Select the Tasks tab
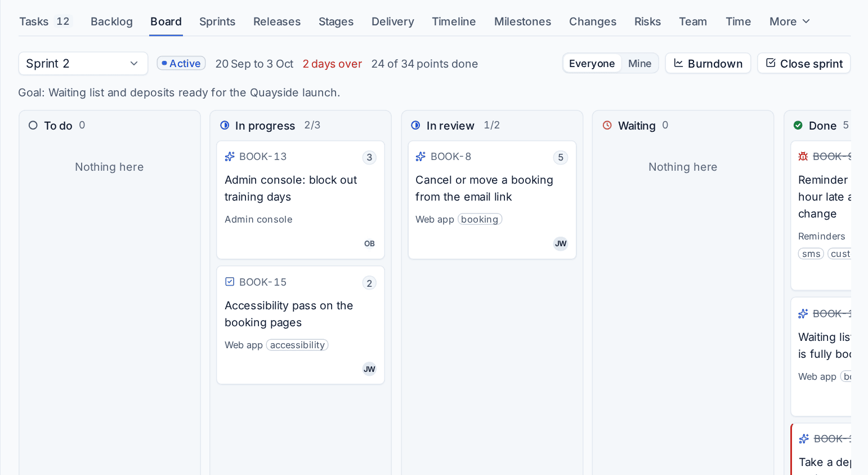868x475 pixels. [x=45, y=21]
